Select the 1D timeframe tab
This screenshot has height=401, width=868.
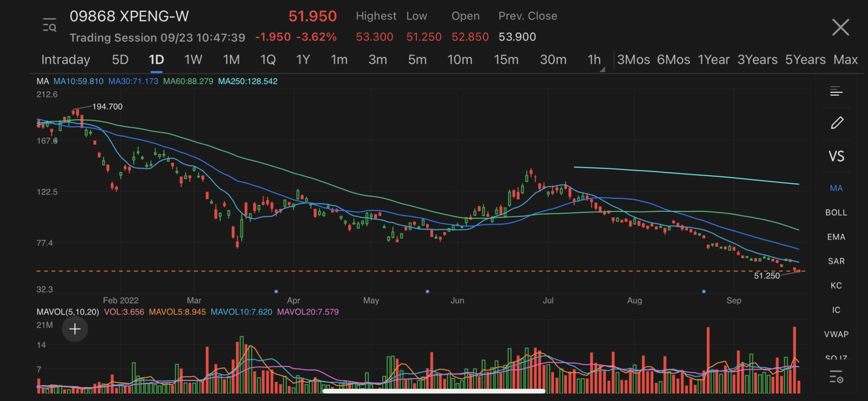(156, 60)
